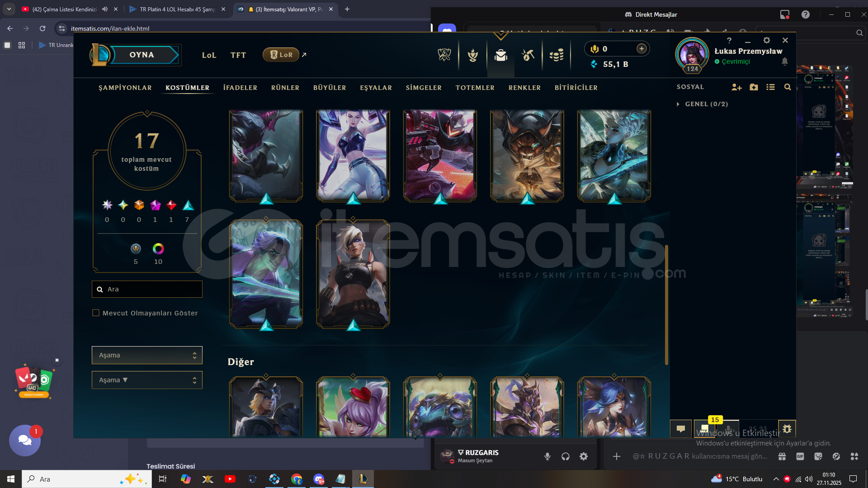Click the add friend icon in Sosyal
868x488 pixels.
click(736, 87)
